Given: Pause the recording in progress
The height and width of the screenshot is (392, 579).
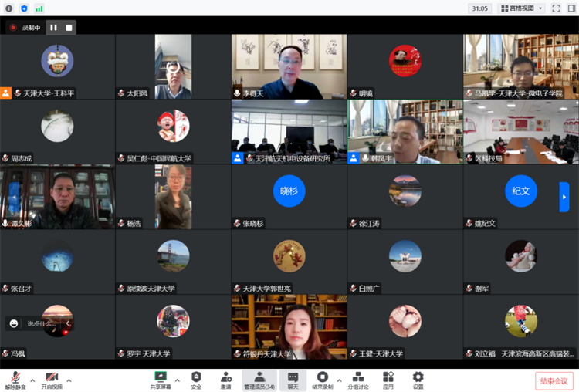Looking at the screenshot, I should pyautogui.click(x=53, y=27).
